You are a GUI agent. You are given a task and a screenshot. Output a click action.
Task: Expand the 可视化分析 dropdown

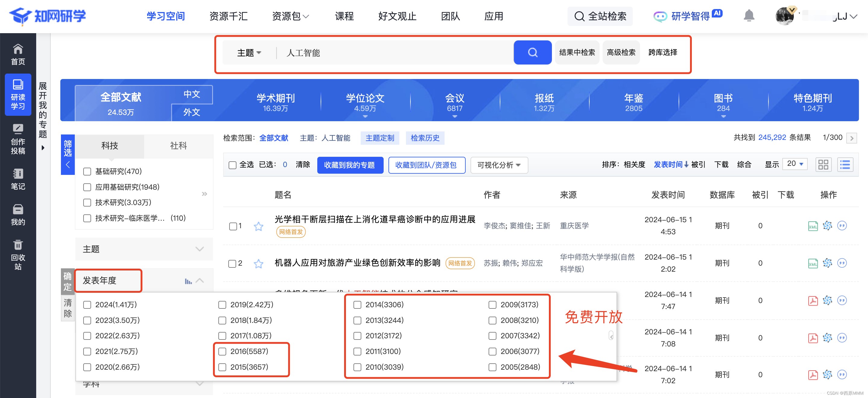tap(499, 165)
